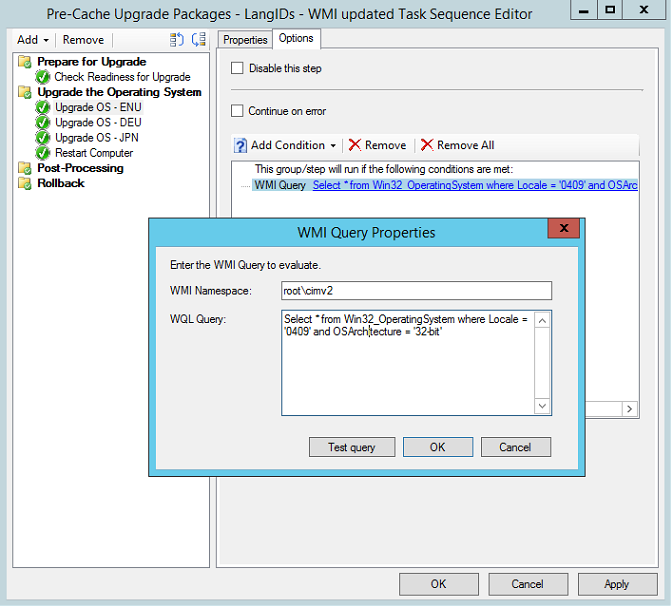Click the collapse all steps icon
Viewport: 671px width, 606px height.
click(x=199, y=40)
